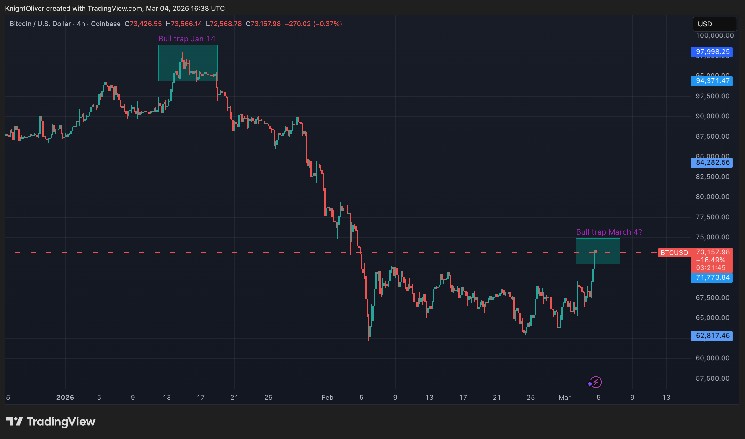Click the TradingView logo
The height and width of the screenshot is (439, 745).
coord(50,421)
